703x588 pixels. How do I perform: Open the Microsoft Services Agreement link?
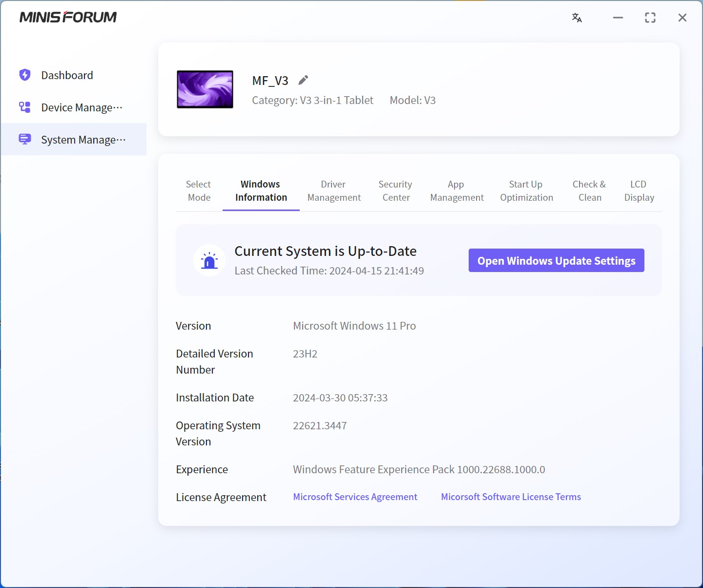(x=355, y=497)
